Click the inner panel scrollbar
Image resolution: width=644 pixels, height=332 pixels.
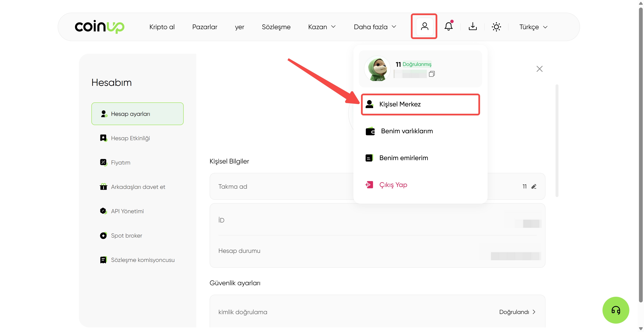pyautogui.click(x=557, y=141)
